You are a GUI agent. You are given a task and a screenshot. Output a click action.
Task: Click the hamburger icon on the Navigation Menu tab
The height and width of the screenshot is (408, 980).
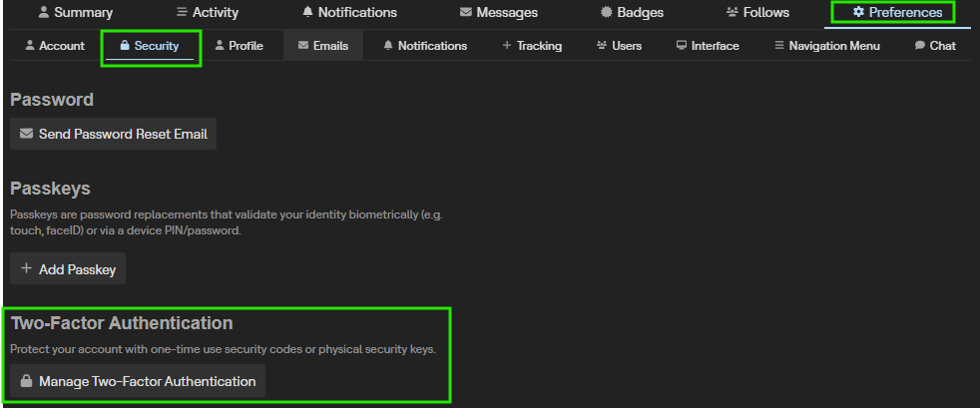[778, 46]
